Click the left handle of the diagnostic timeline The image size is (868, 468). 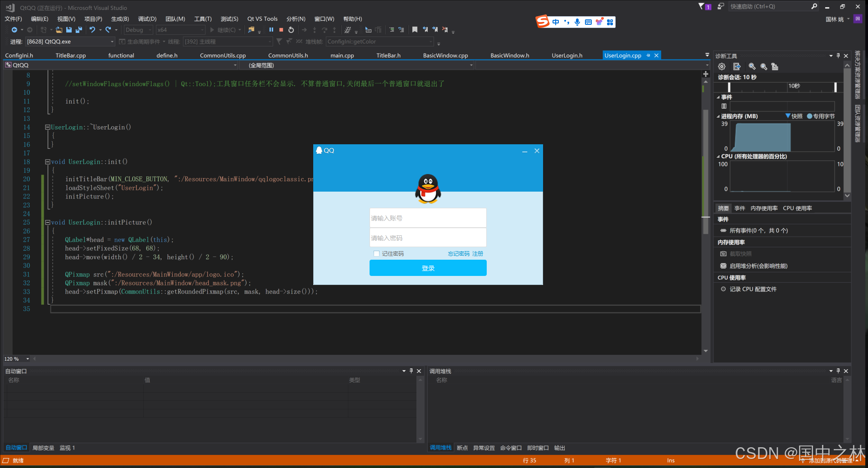click(729, 87)
